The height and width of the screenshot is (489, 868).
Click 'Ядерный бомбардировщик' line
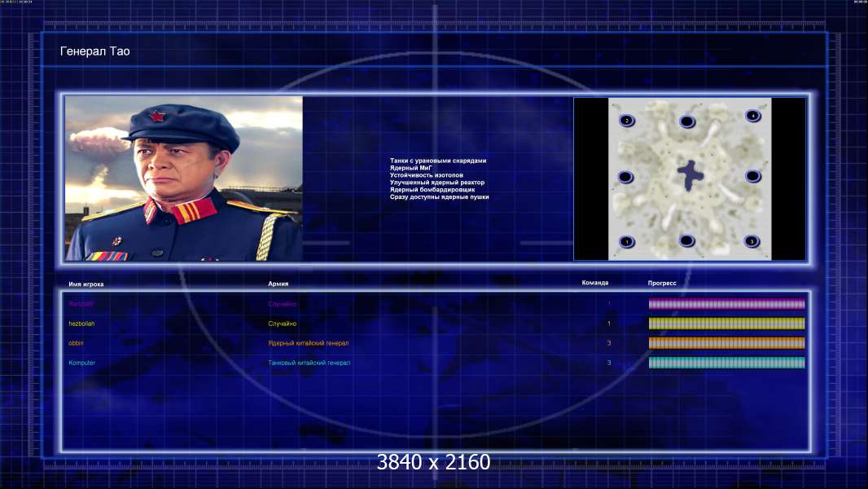pyautogui.click(x=432, y=189)
